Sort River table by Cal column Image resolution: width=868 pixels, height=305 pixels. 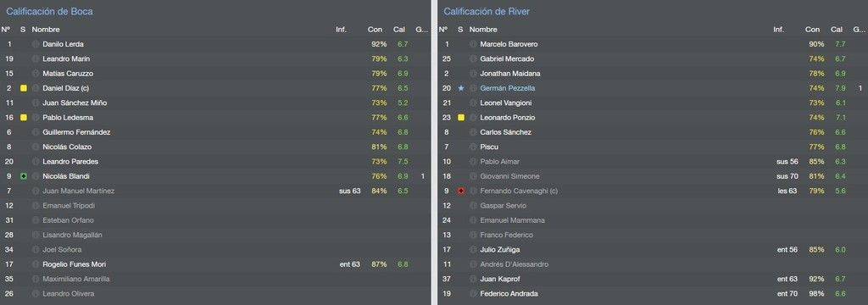[837, 30]
